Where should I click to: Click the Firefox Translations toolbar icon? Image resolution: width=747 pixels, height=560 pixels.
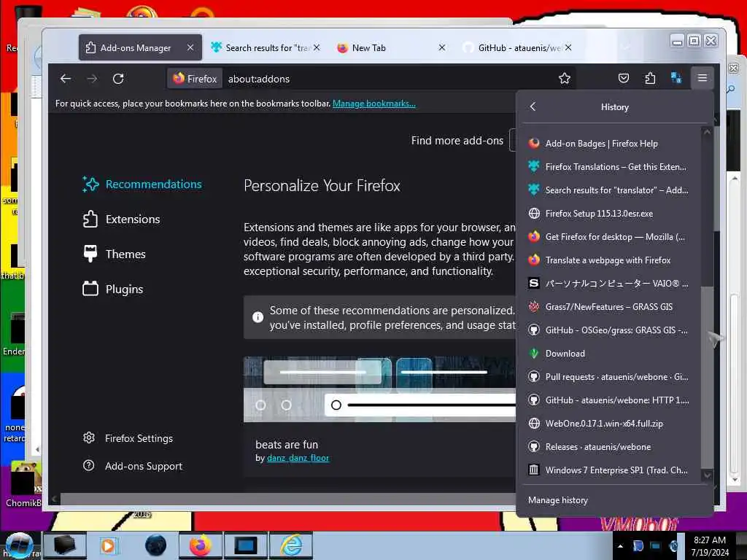676,79
